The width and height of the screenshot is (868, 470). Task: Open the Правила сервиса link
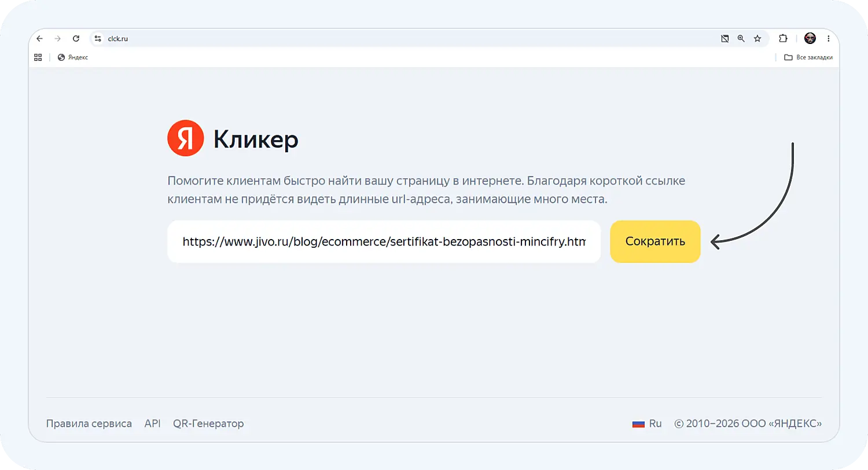pos(89,424)
